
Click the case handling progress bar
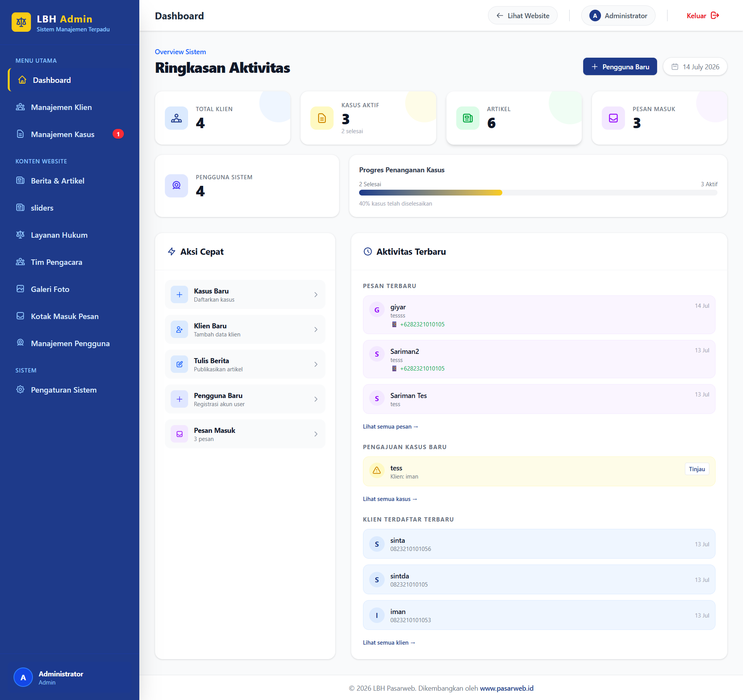[x=538, y=192]
